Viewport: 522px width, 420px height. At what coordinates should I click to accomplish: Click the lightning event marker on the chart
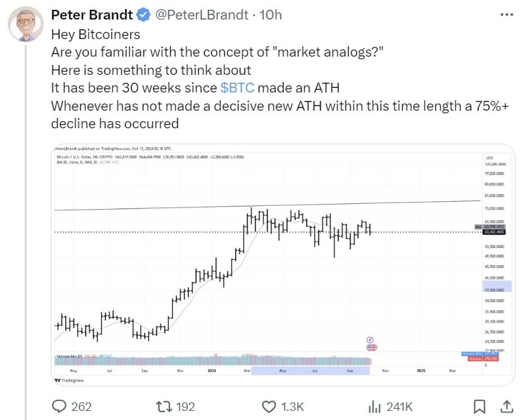pyautogui.click(x=370, y=339)
